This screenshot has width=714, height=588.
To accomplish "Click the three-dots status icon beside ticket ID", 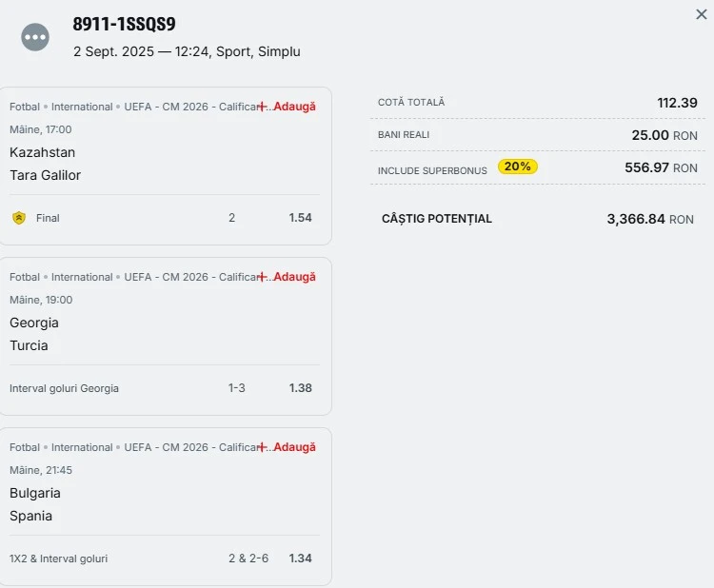I will click(35, 37).
